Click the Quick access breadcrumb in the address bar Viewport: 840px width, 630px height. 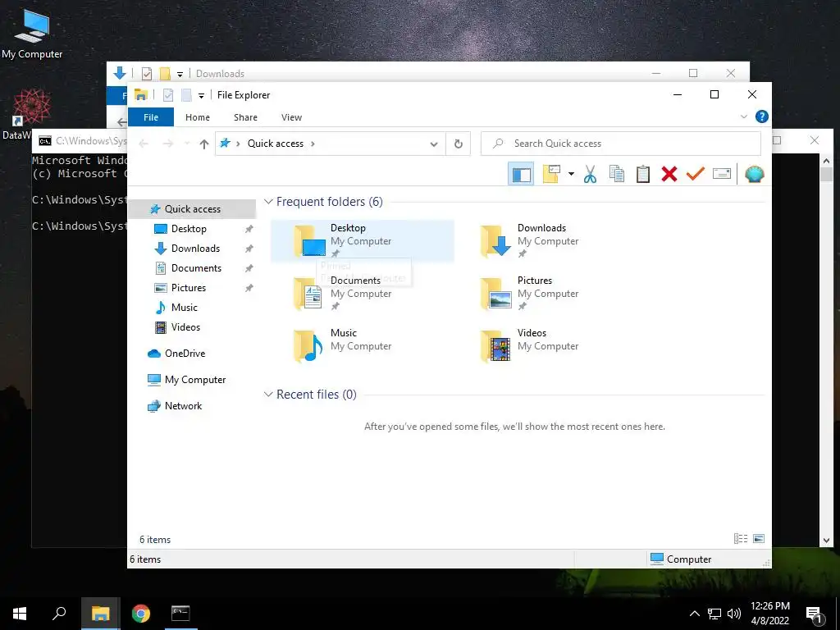click(276, 144)
